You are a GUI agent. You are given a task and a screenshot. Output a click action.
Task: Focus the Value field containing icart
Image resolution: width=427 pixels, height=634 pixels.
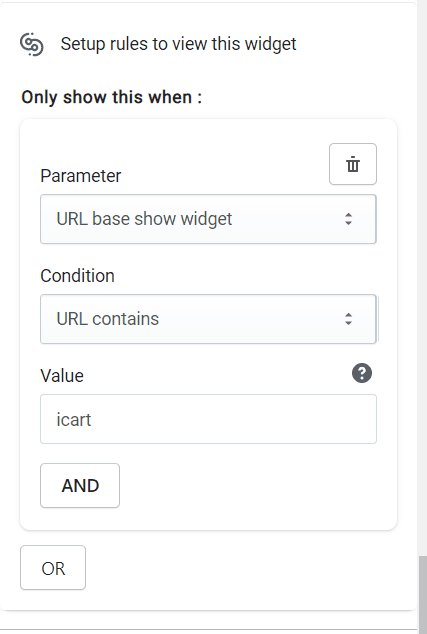[x=208, y=419]
